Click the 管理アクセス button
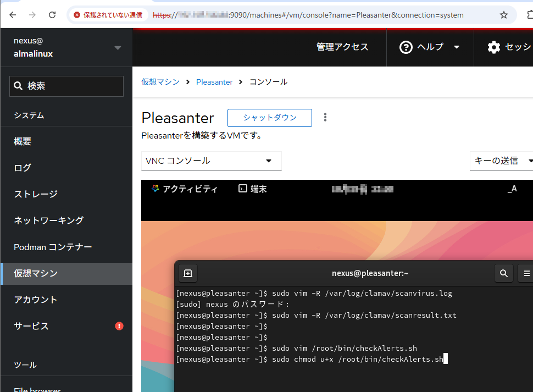This screenshot has width=533, height=392. (342, 47)
